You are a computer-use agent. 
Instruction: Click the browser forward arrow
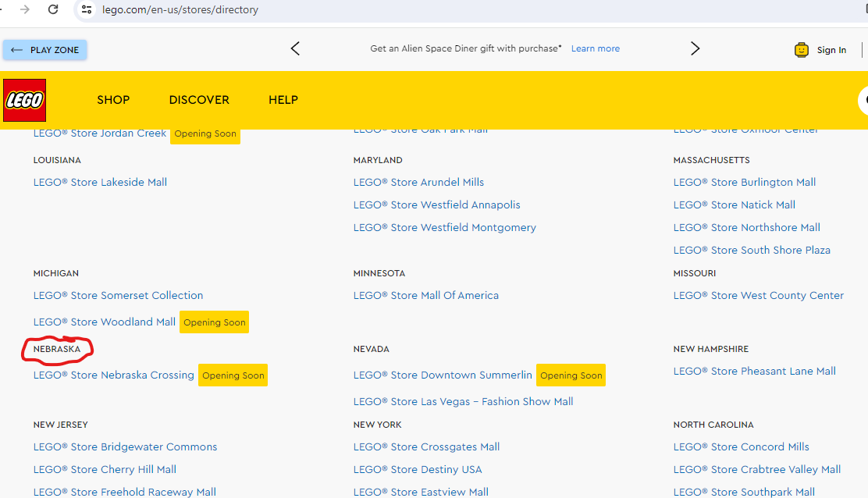click(25, 9)
